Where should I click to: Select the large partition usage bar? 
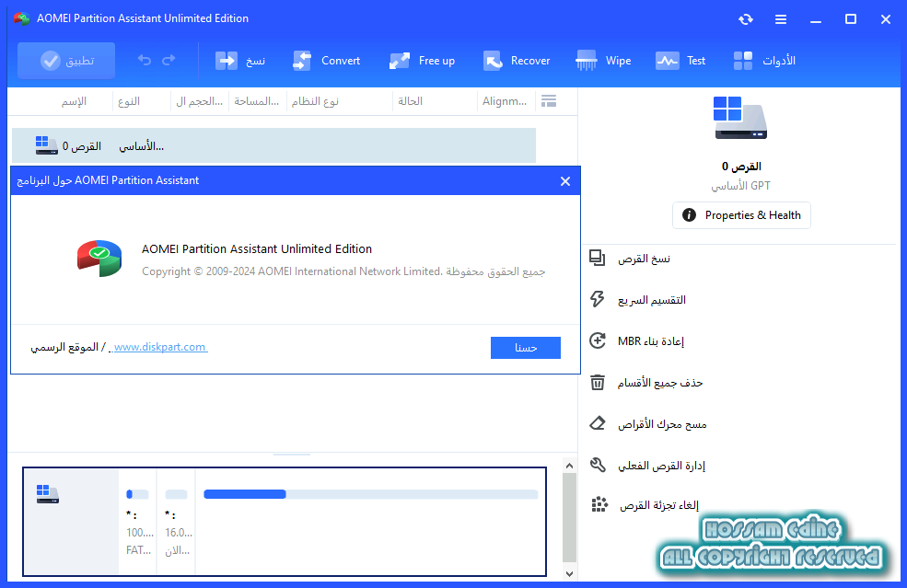(x=371, y=494)
